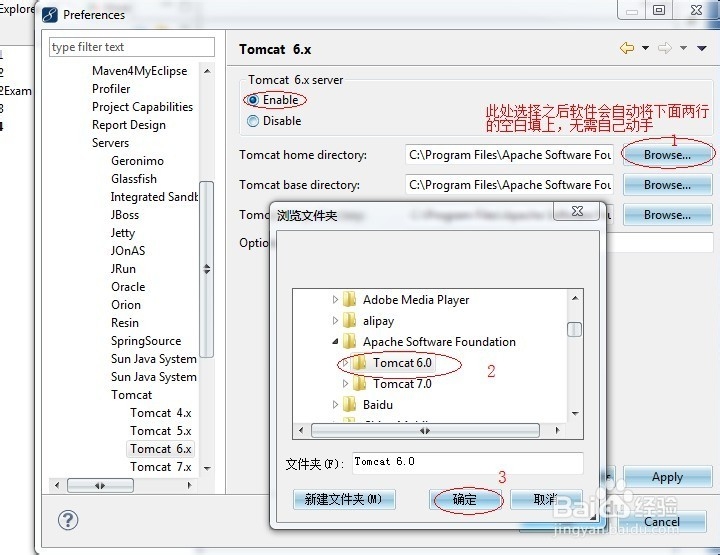Select Geronimo under Servers
Viewport: 720px width, 555px height.
click(x=137, y=161)
